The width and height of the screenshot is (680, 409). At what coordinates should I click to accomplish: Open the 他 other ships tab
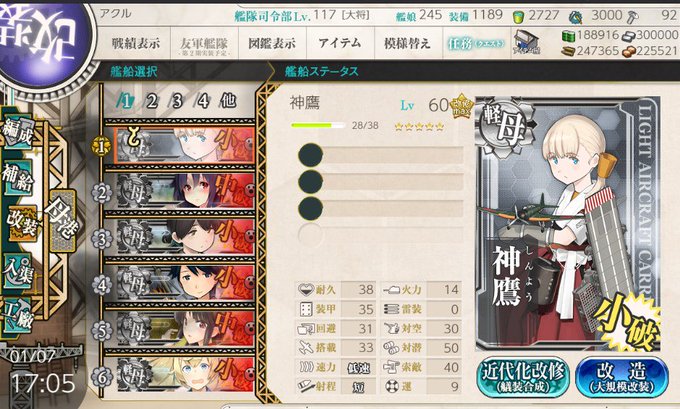229,101
